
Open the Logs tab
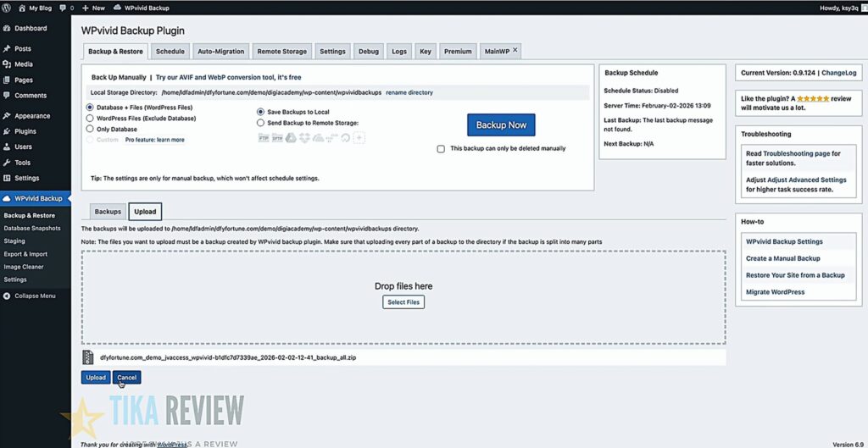[x=399, y=52]
